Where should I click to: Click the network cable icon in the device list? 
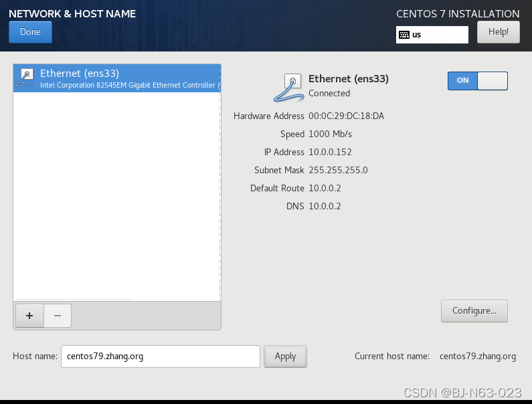point(25,78)
